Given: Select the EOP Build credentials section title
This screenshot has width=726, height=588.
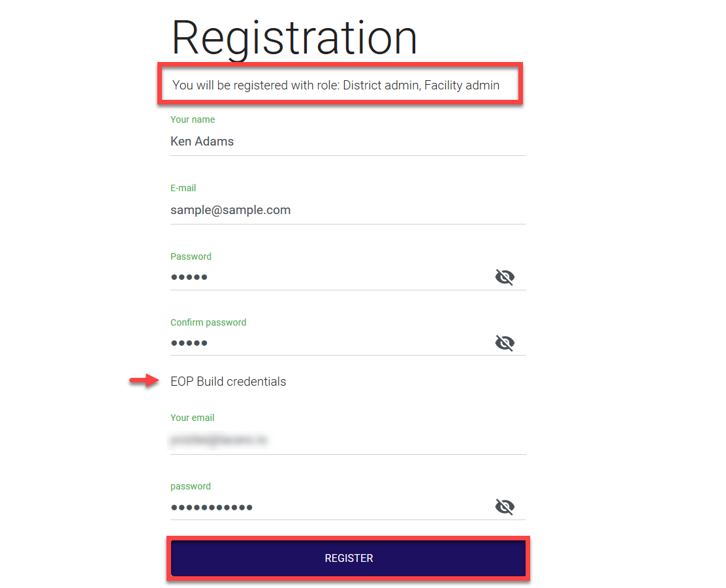Looking at the screenshot, I should (x=228, y=382).
